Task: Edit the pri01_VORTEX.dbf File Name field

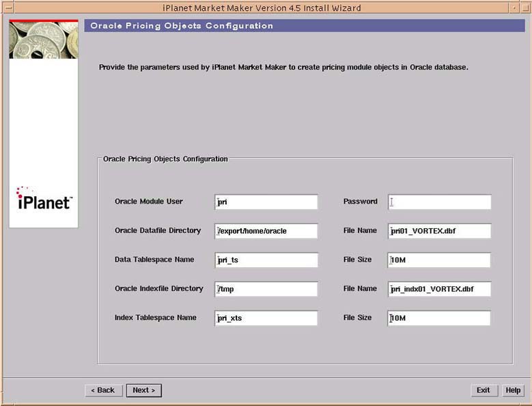Action: 439,231
